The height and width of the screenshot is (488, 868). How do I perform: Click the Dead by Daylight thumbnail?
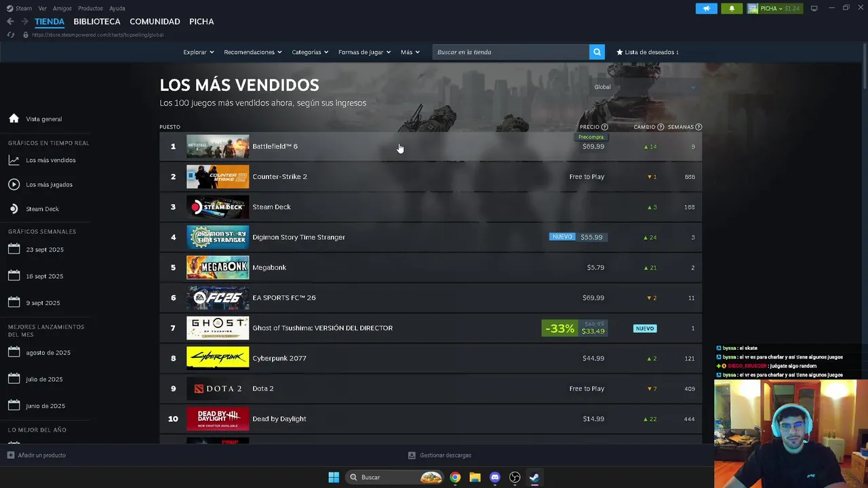[218, 418]
